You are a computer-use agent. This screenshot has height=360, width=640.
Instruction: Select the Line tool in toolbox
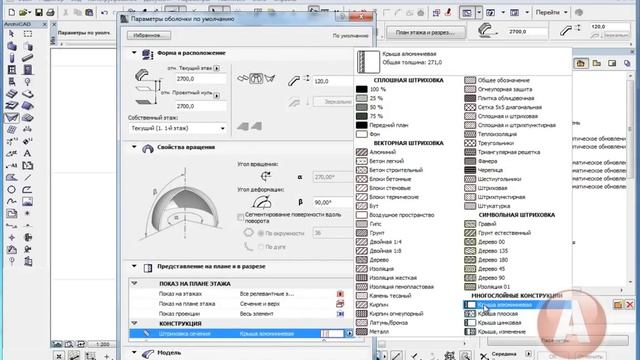point(27,178)
